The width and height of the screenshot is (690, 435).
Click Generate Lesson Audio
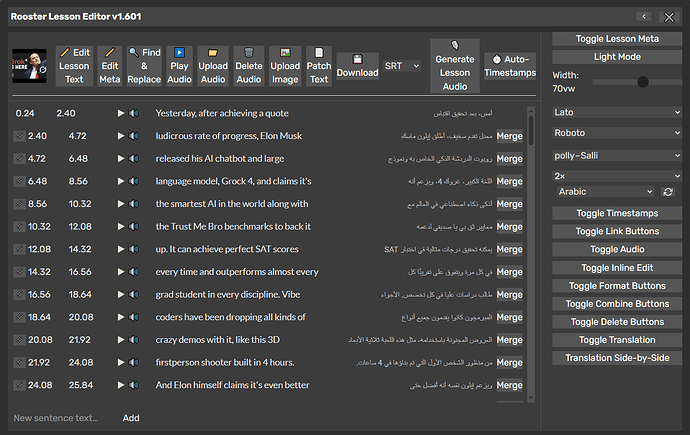click(x=455, y=66)
